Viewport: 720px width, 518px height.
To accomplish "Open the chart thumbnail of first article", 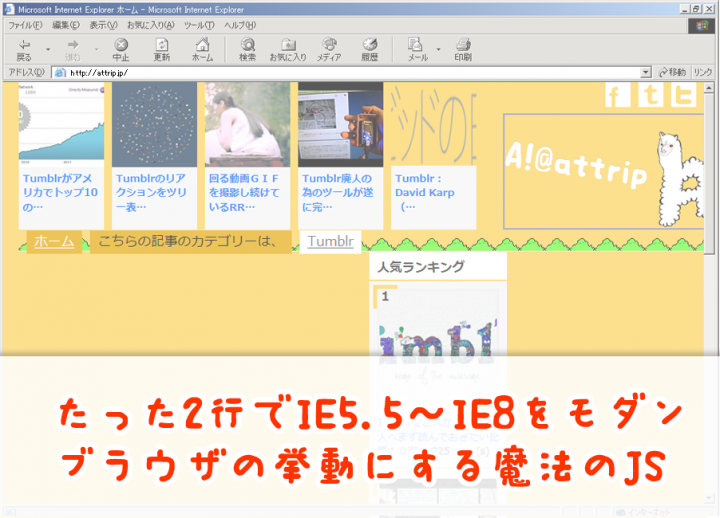I will 61,124.
